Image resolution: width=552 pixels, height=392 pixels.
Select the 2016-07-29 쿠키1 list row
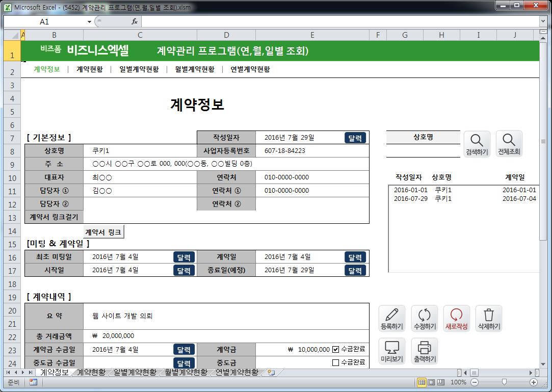pyautogui.click(x=465, y=199)
